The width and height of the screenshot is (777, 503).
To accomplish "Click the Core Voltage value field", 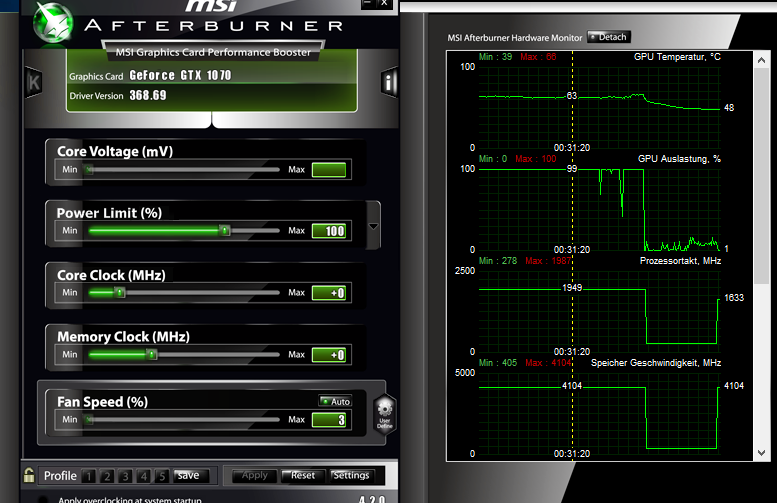I will click(329, 169).
